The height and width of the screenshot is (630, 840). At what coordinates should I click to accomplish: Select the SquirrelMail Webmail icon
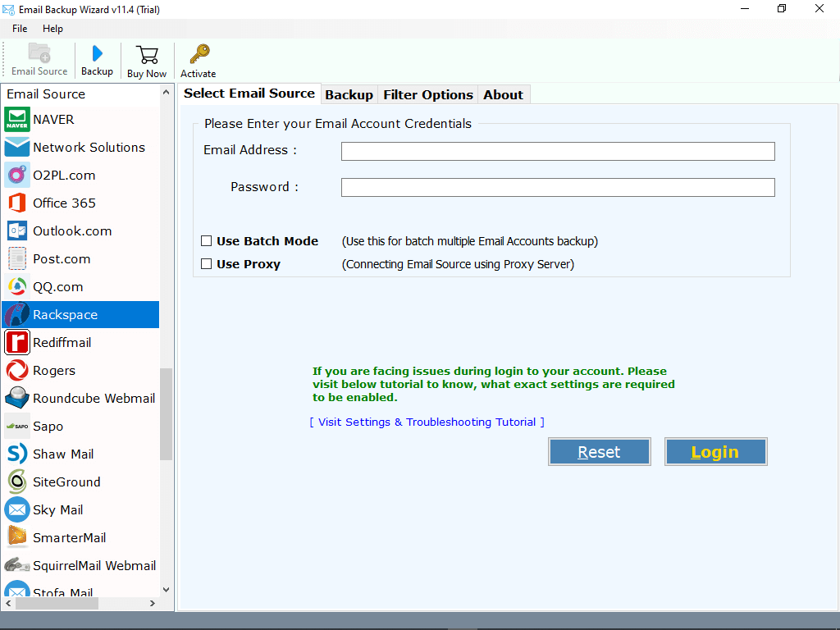click(17, 565)
